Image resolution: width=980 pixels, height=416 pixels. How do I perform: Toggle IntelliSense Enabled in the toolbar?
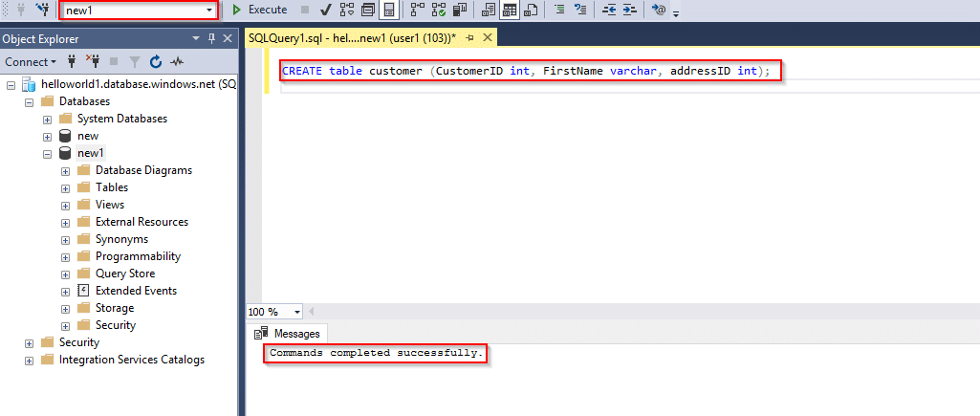389,10
